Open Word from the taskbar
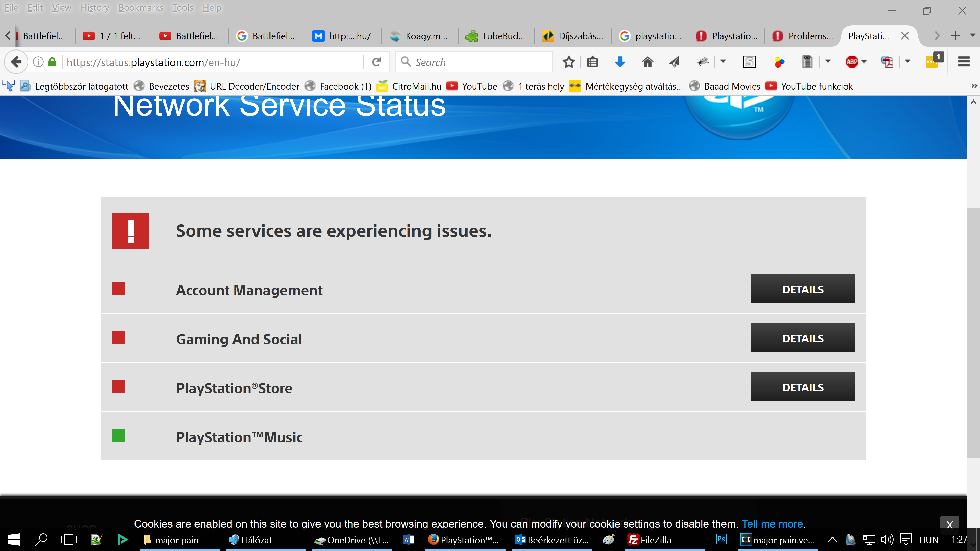Viewport: 980px width, 551px height. pos(409,540)
